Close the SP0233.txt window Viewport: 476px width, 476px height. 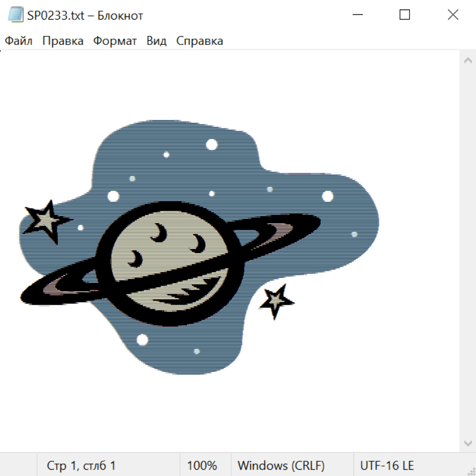[x=453, y=15]
